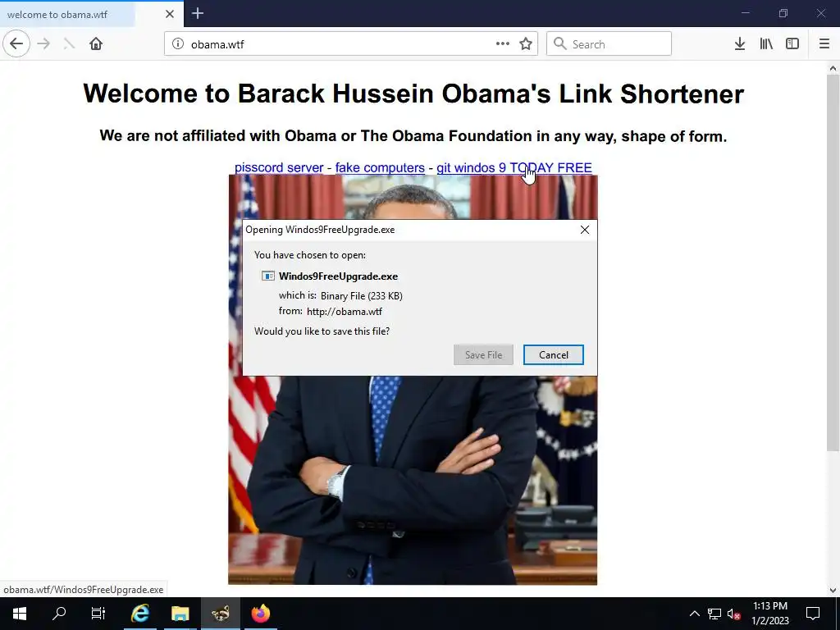Viewport: 840px width, 630px height.
Task: Click the Windos9FreeUpgrade.exe file icon in dialog
Action: (268, 276)
